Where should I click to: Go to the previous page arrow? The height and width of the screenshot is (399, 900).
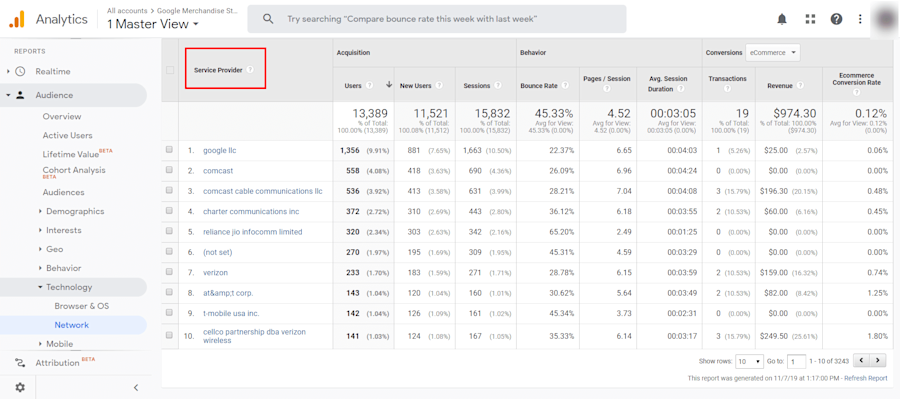coord(862,361)
